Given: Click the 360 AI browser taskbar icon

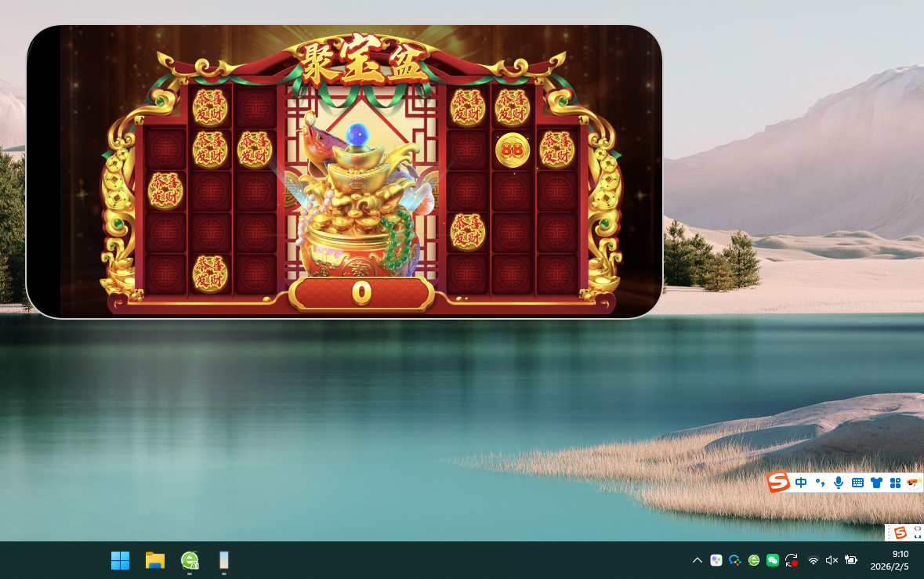Looking at the screenshot, I should pos(190,560).
